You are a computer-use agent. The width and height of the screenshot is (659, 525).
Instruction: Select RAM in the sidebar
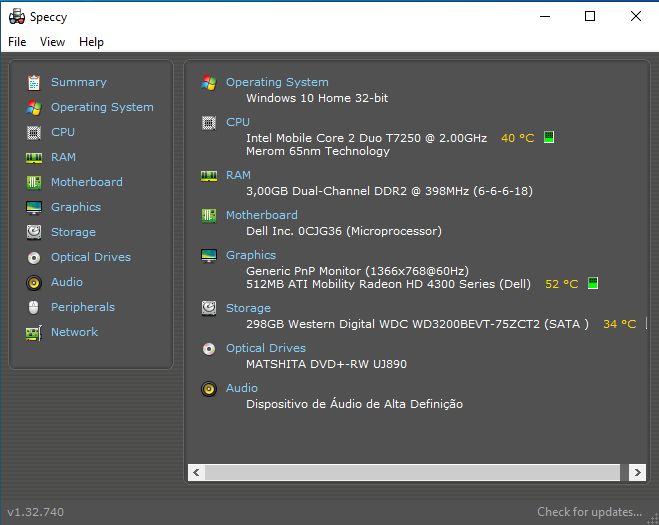click(63, 157)
